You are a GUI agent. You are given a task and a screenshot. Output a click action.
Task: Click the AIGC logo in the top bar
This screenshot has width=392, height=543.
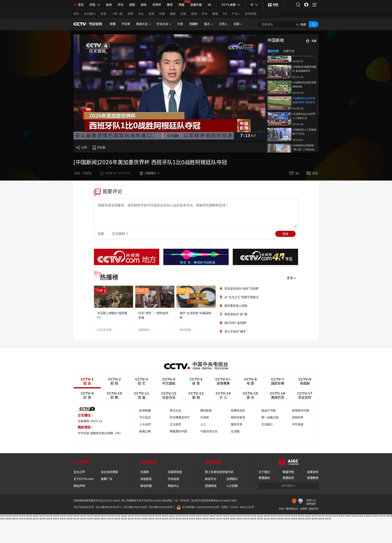point(273,4)
